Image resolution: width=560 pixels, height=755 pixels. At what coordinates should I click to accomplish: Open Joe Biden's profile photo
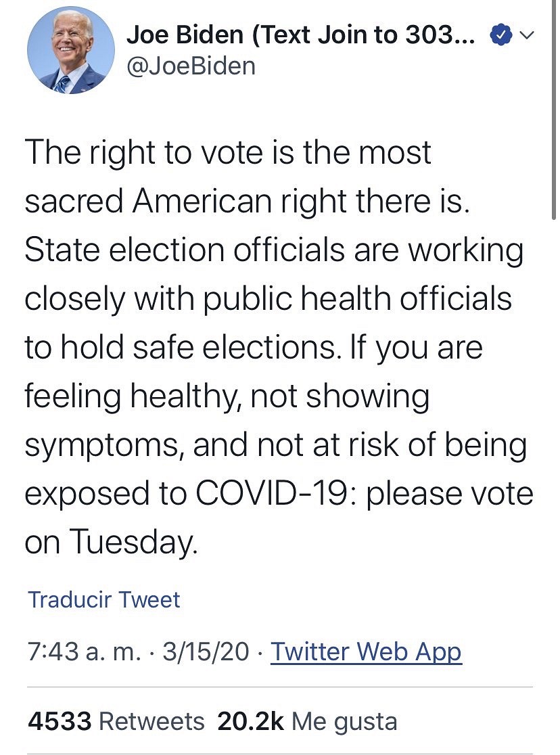point(70,51)
